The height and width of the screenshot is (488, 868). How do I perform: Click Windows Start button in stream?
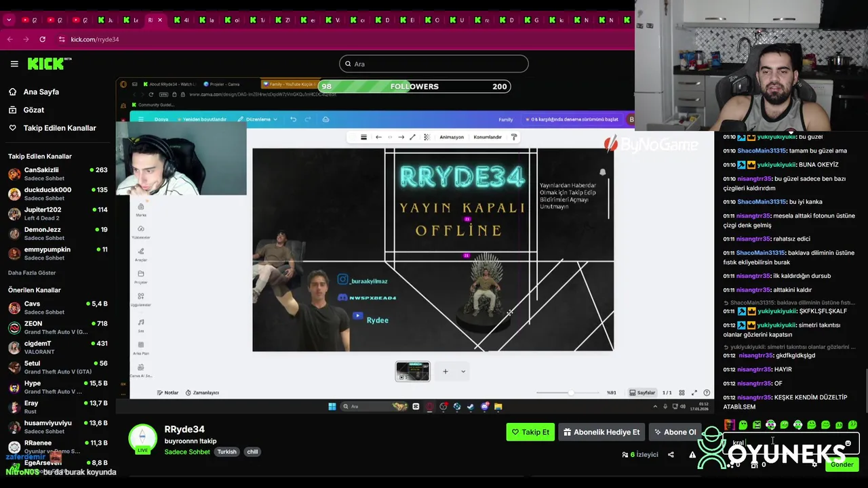(x=332, y=407)
